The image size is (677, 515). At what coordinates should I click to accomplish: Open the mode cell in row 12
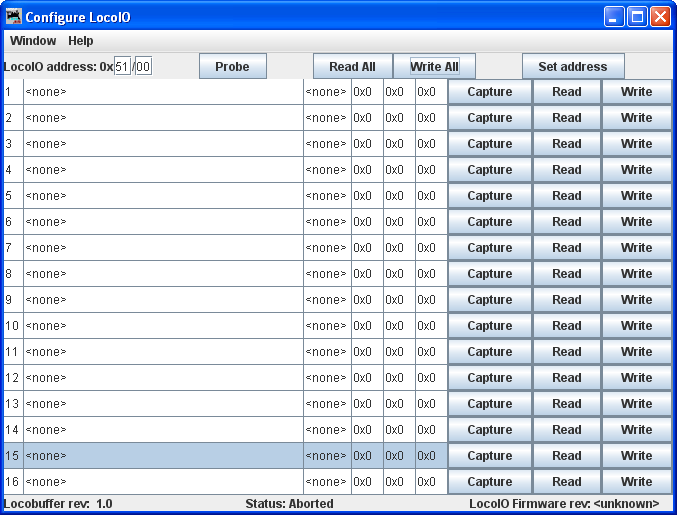coord(163,378)
